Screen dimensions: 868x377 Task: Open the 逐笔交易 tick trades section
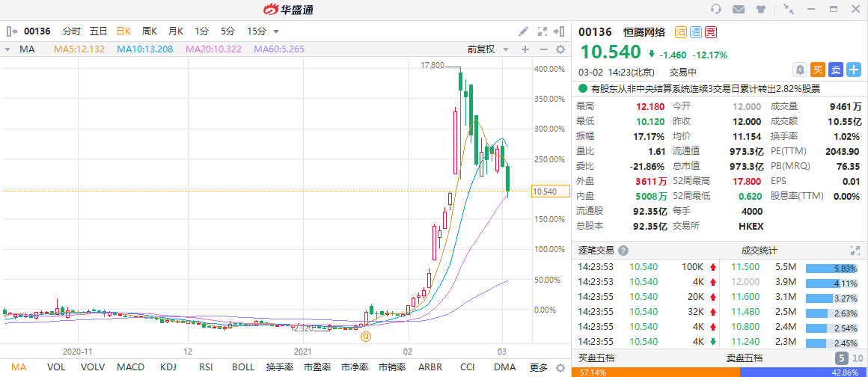coord(596,251)
